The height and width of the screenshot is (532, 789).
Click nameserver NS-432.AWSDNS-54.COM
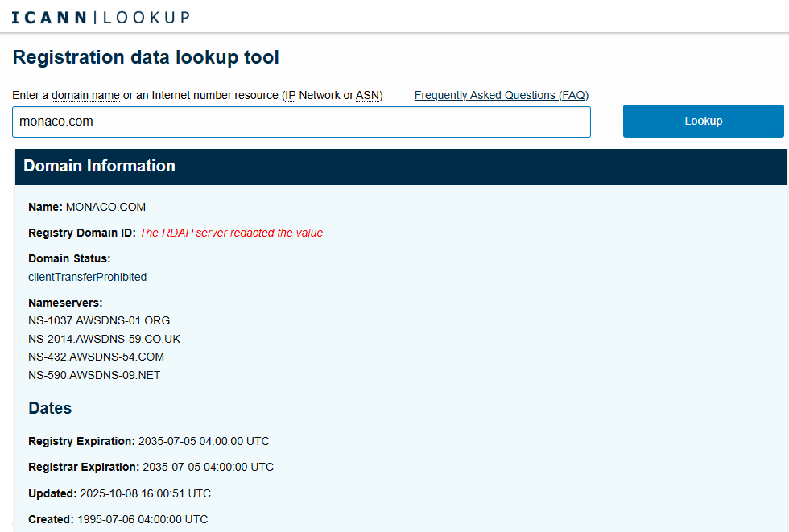click(x=96, y=357)
